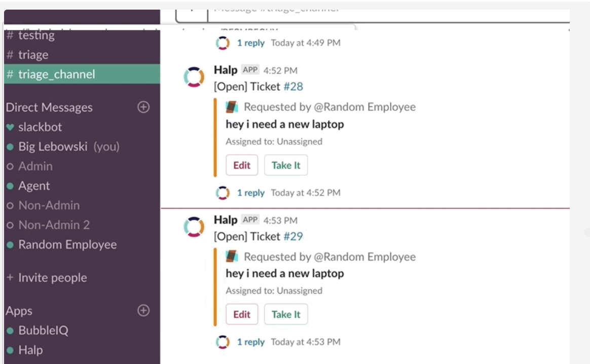
Task: Switch to the #triage channel
Action: pos(33,55)
